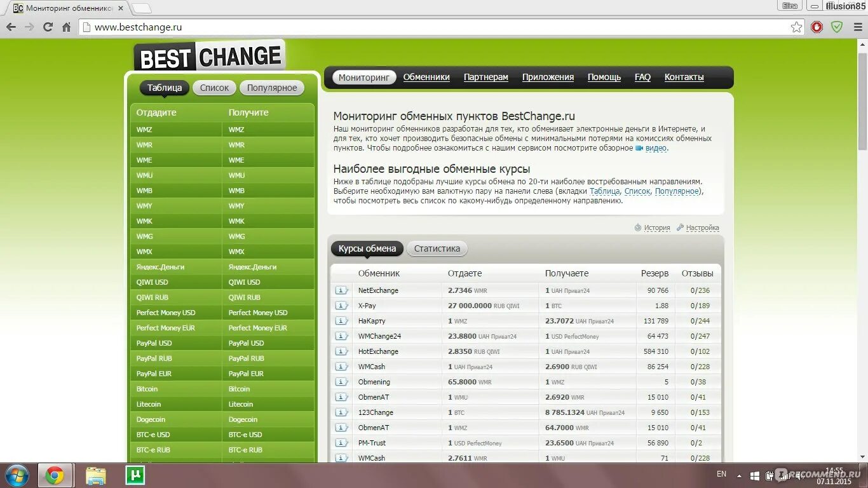Open info icon for 123Change row

point(342,412)
